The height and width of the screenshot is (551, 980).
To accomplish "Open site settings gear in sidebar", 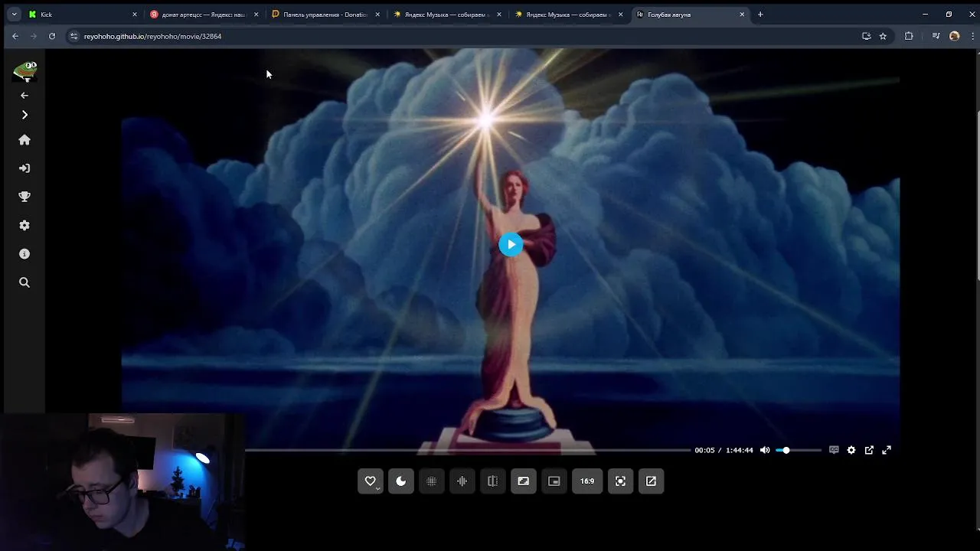I will coord(24,226).
